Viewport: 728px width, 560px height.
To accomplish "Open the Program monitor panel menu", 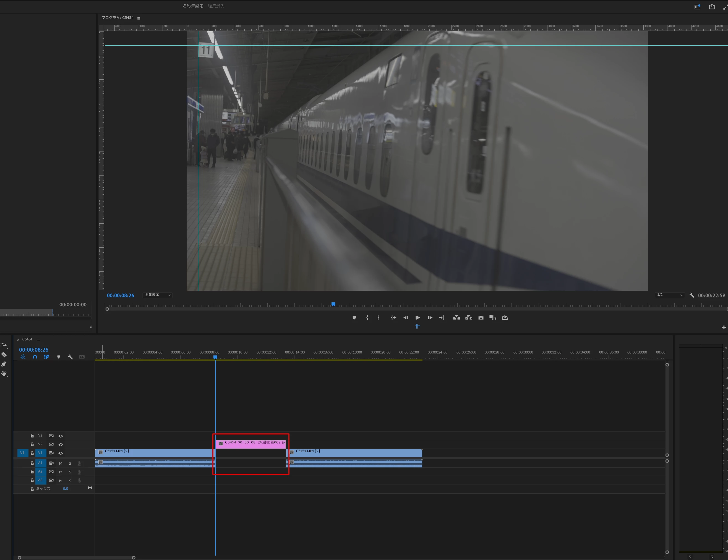I will [x=139, y=18].
